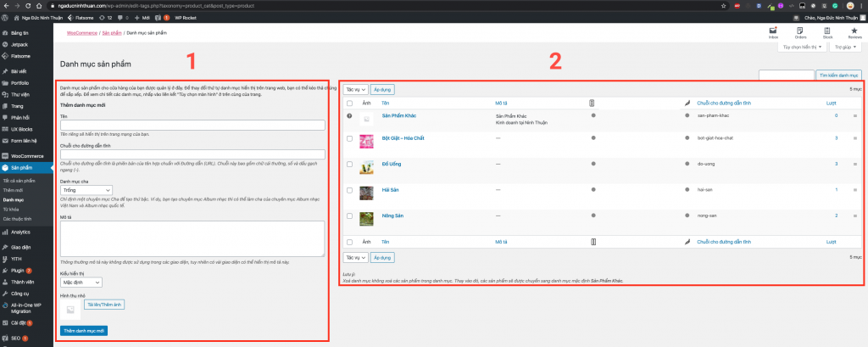
Task: Open WooCommerce breadcrumb link
Action: 82,33
